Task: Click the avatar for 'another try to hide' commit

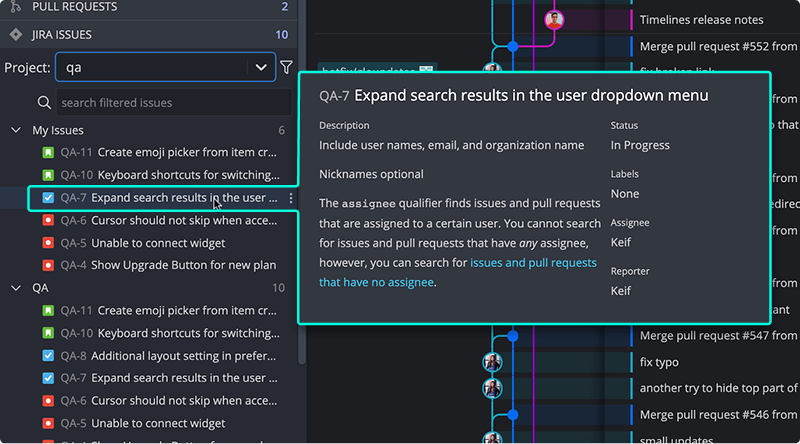Action: click(492, 388)
